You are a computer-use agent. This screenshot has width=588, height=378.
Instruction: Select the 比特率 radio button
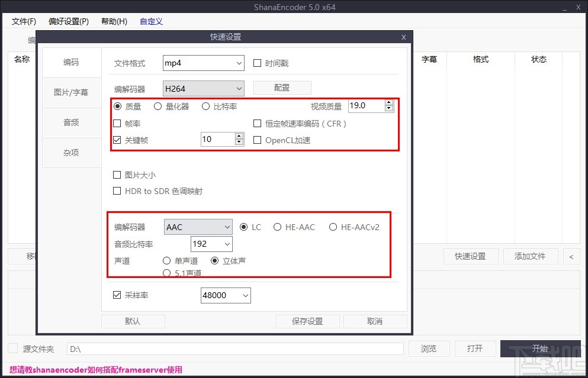tap(205, 106)
